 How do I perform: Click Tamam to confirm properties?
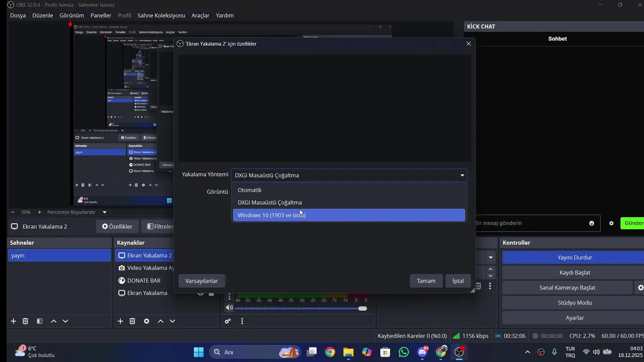pyautogui.click(x=426, y=281)
